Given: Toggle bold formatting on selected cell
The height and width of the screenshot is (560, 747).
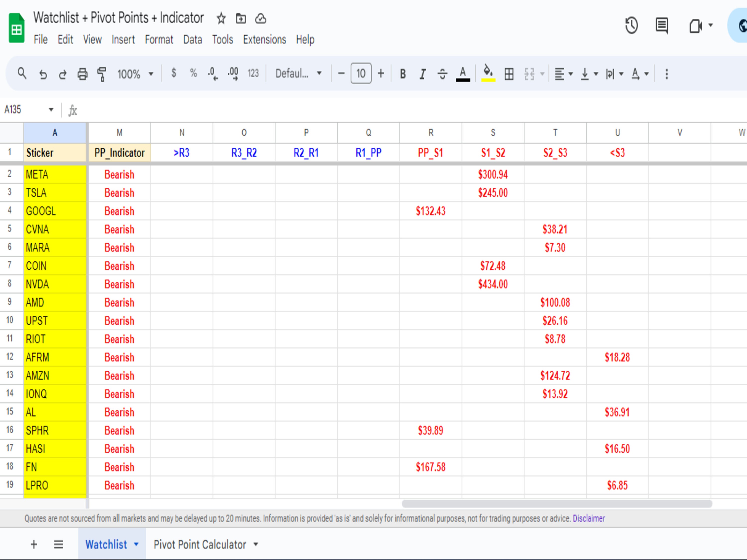Looking at the screenshot, I should [403, 74].
